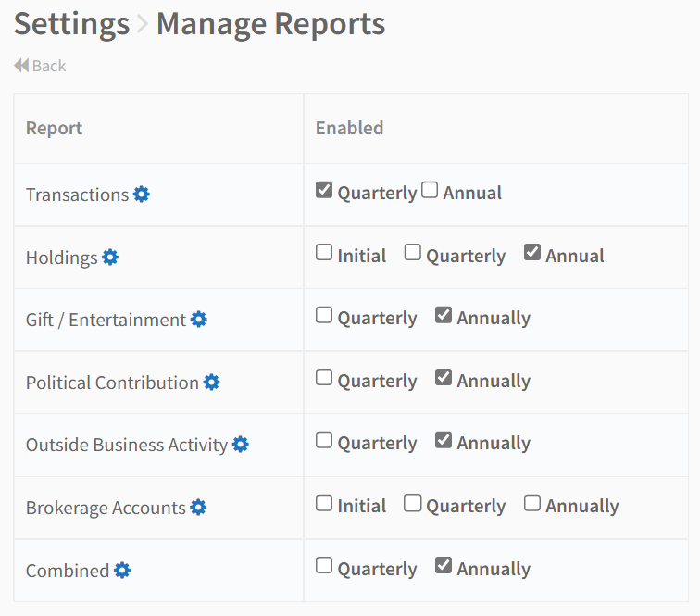Check Annually for Brokerage Accounts

[532, 503]
